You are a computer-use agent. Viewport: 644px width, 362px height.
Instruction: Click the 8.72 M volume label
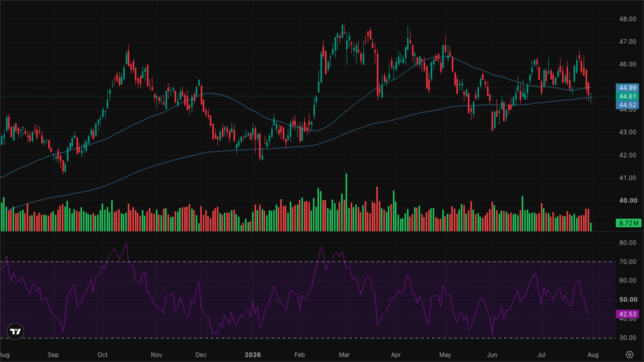(x=628, y=223)
